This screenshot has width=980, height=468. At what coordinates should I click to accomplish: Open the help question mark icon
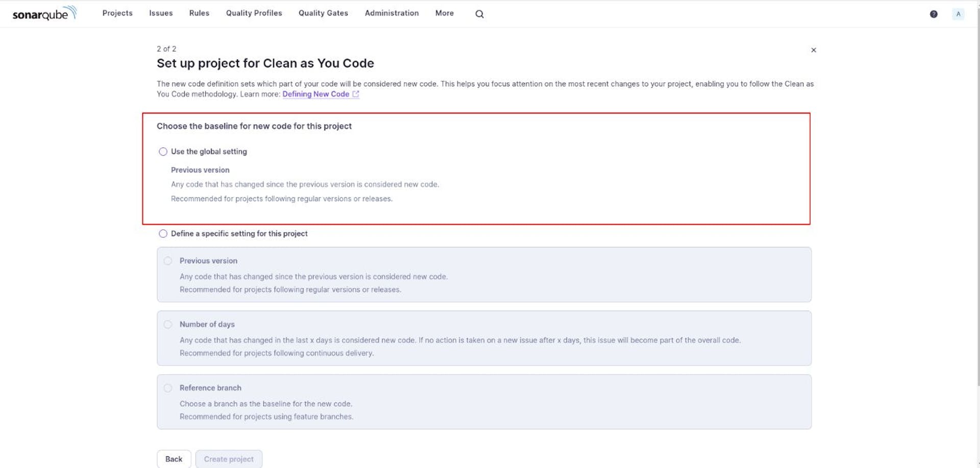point(934,14)
